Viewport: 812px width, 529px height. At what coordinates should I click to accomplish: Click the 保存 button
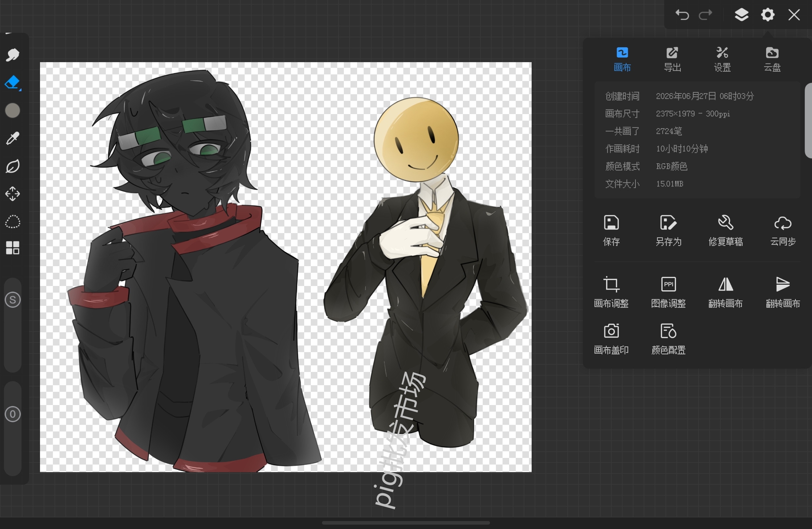click(611, 231)
